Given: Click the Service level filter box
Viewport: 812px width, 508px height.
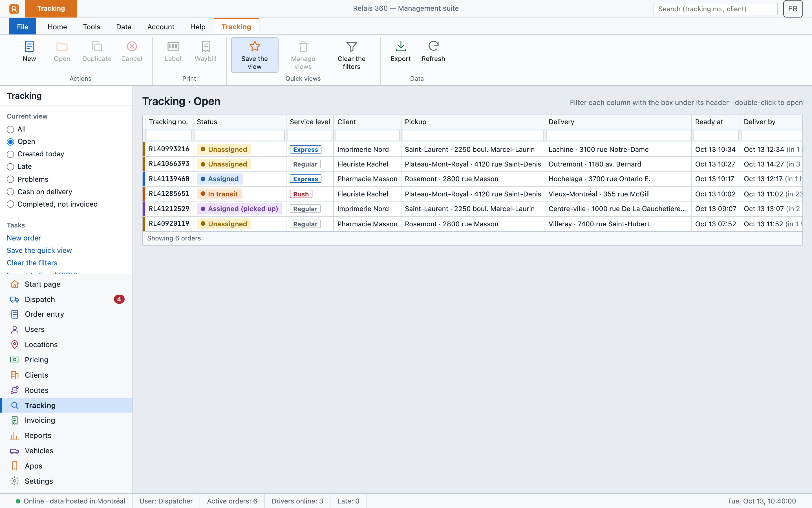Looking at the screenshot, I should click(x=310, y=135).
